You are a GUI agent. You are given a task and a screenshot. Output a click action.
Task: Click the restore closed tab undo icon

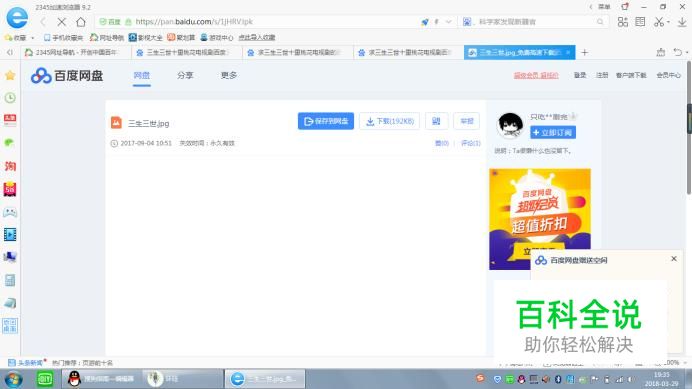[677, 53]
